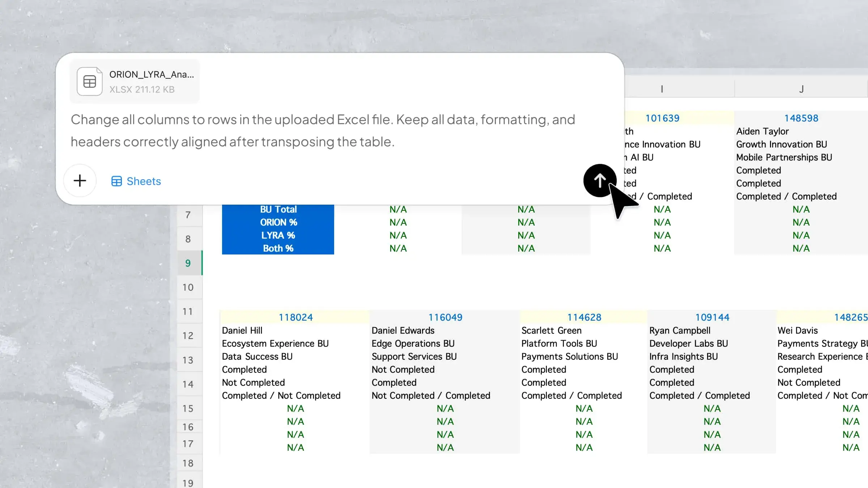Image resolution: width=868 pixels, height=488 pixels.
Task: Select column J header
Action: [x=801, y=89]
